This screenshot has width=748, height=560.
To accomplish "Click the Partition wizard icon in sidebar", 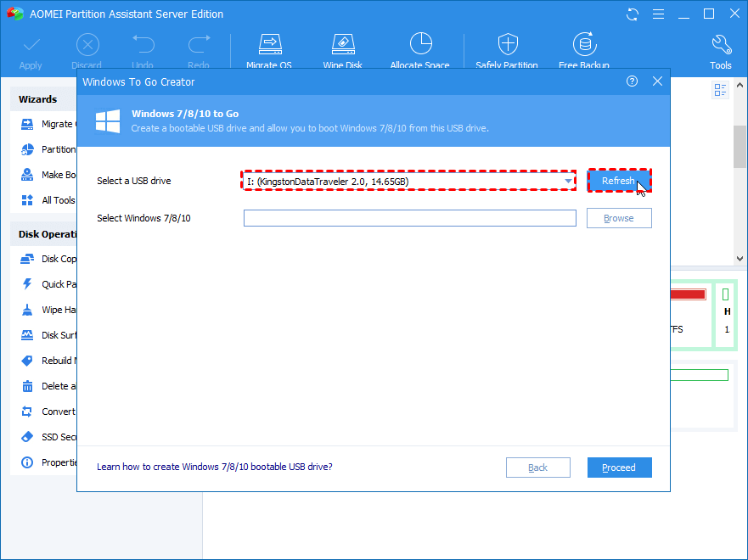I will point(27,149).
